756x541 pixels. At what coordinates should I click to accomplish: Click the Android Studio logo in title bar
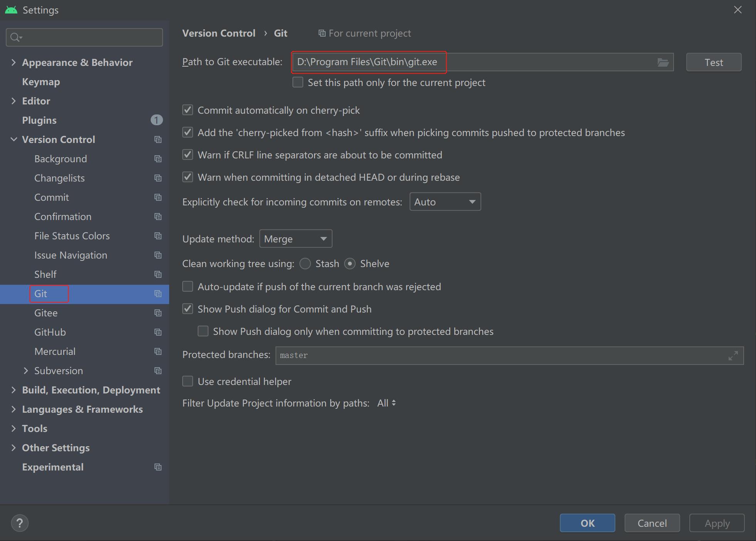tap(11, 10)
